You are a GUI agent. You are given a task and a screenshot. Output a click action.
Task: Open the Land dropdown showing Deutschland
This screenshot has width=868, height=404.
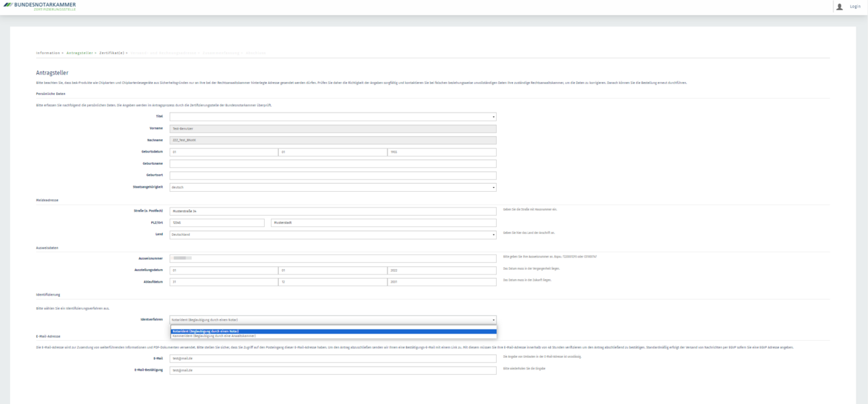tap(333, 235)
